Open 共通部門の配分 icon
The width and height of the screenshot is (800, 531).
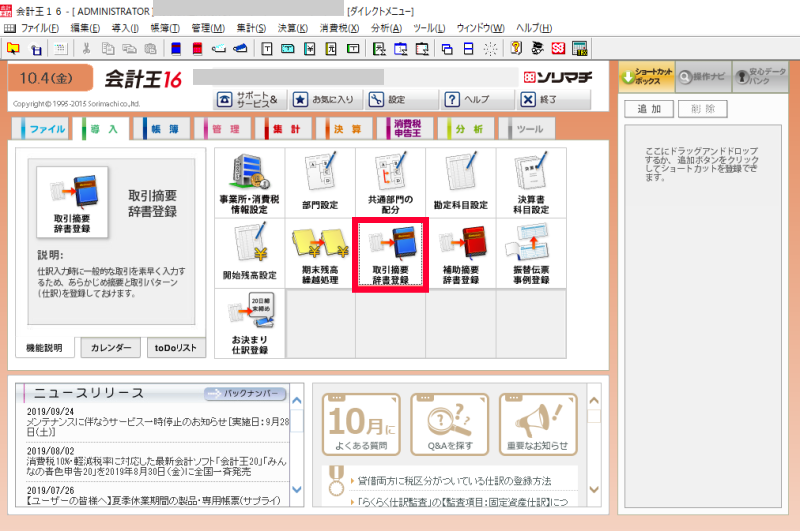390,183
